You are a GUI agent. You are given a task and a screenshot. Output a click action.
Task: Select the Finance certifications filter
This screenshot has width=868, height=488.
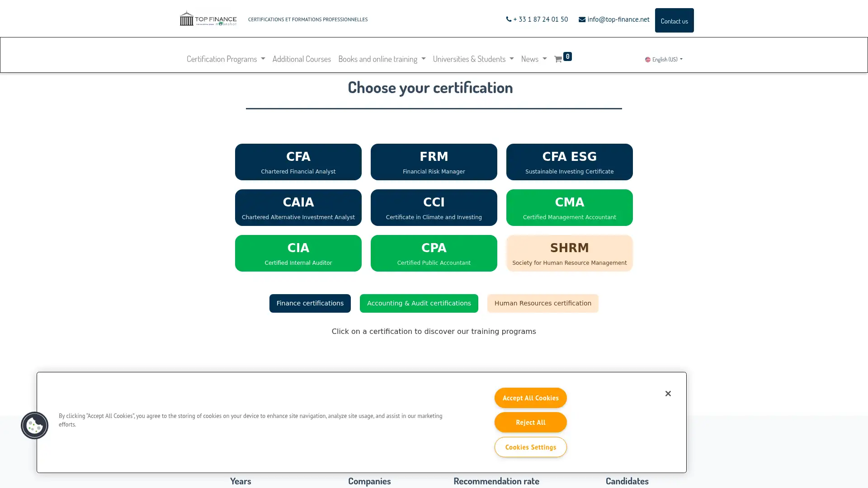[x=310, y=303]
